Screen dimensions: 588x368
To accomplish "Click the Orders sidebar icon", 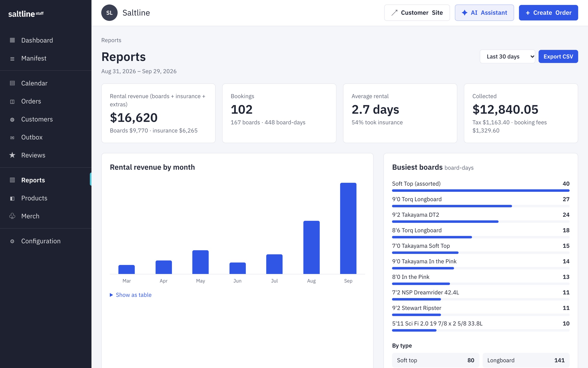I will tap(12, 101).
